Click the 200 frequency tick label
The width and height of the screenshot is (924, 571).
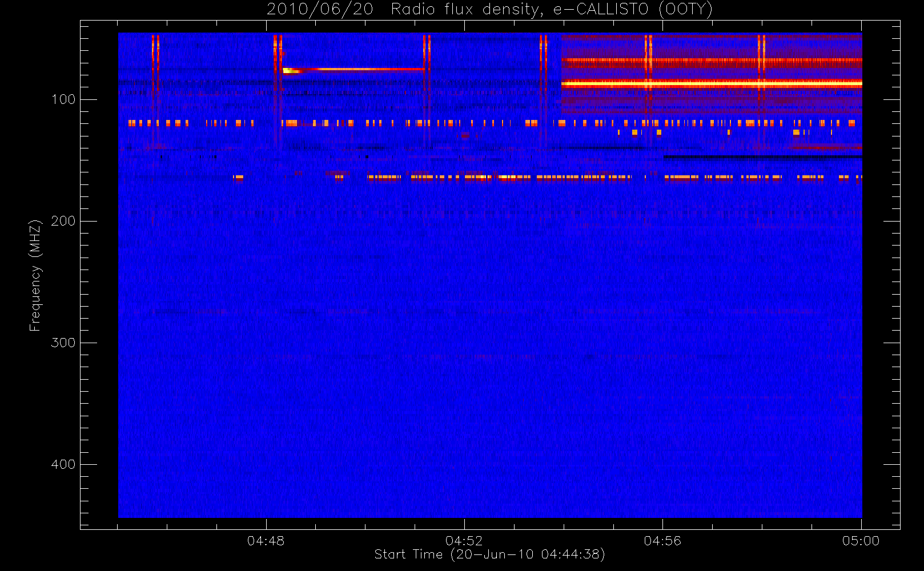tap(63, 221)
